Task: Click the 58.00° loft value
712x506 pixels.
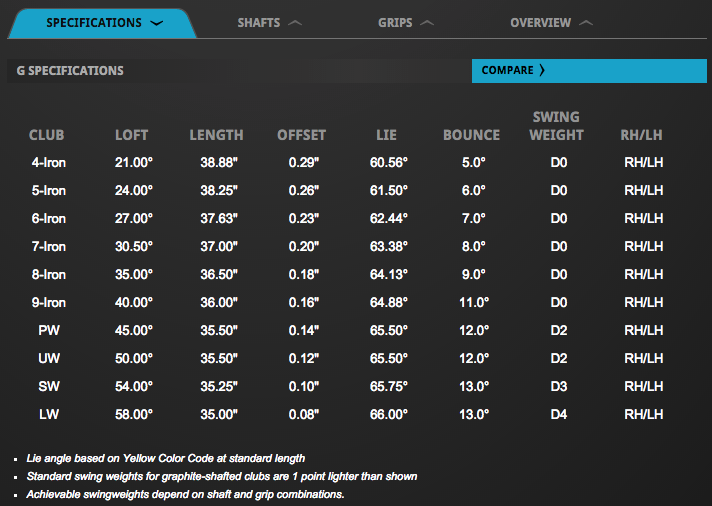Action: (133, 414)
